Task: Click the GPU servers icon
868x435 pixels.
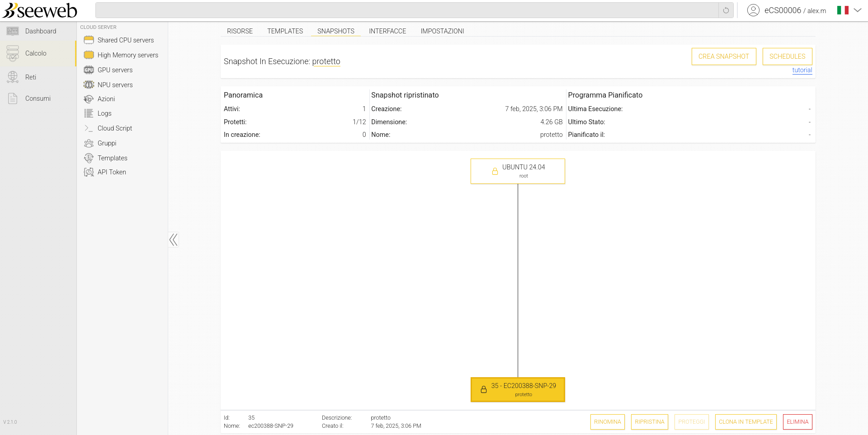Action: (x=89, y=70)
